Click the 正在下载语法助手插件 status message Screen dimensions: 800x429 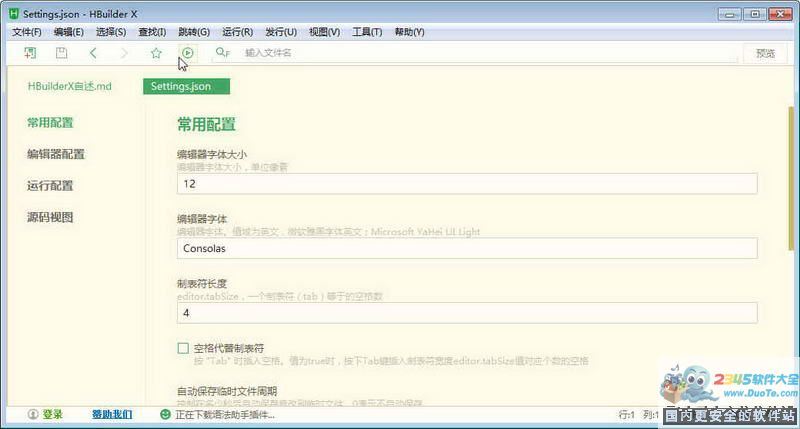[x=225, y=415]
